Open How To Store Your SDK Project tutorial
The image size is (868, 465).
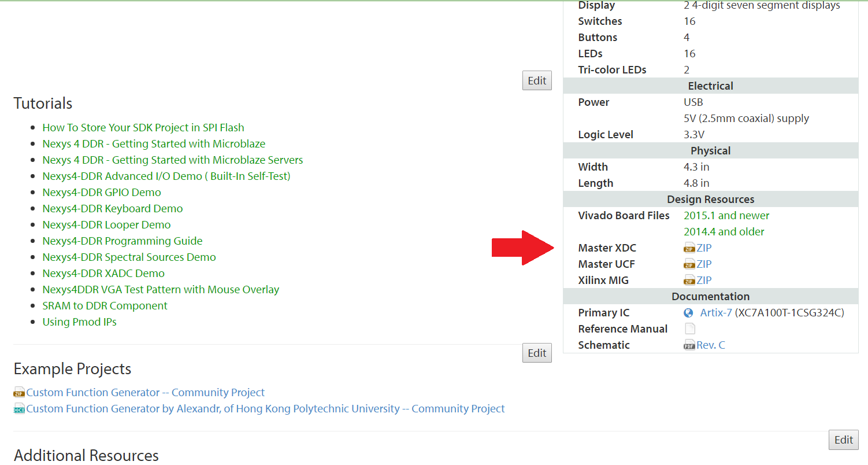click(x=143, y=128)
